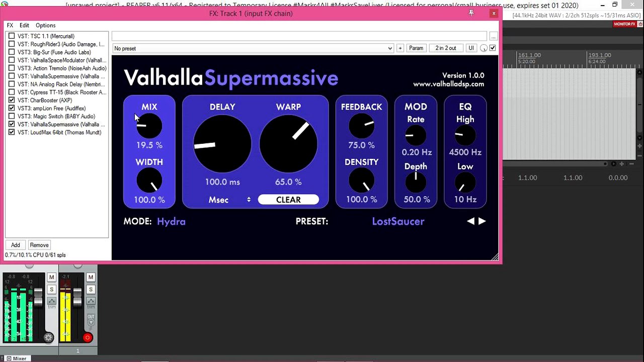Viewport: 644px width, 362px height.
Task: Click the 2 in 2 out button
Action: 446,48
